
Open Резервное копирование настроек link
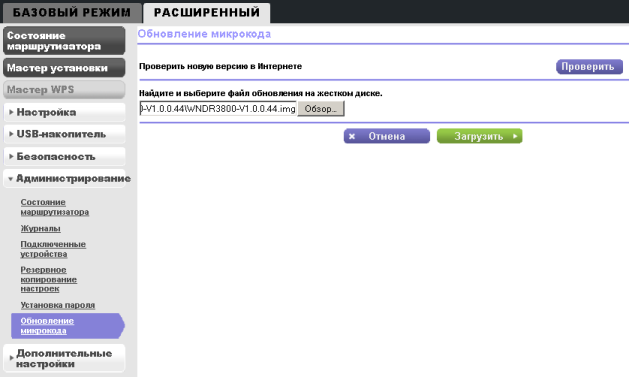49,279
